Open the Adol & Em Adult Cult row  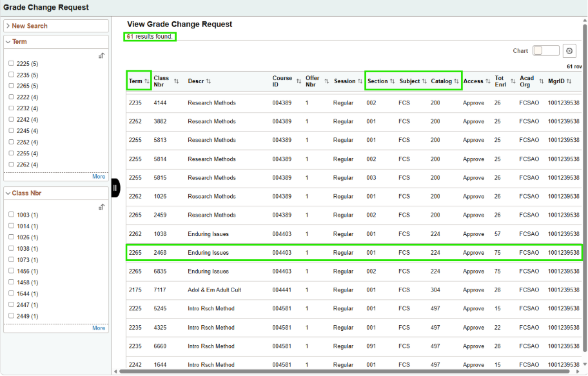click(354, 290)
